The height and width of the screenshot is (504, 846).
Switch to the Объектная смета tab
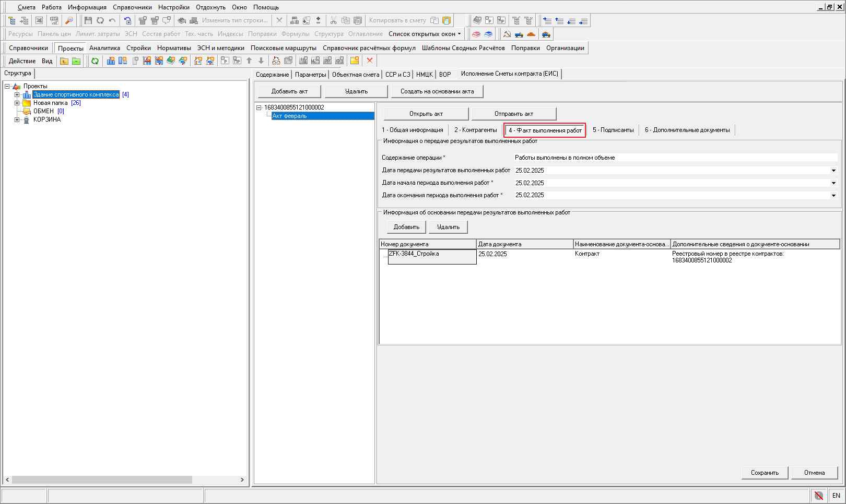click(x=355, y=75)
